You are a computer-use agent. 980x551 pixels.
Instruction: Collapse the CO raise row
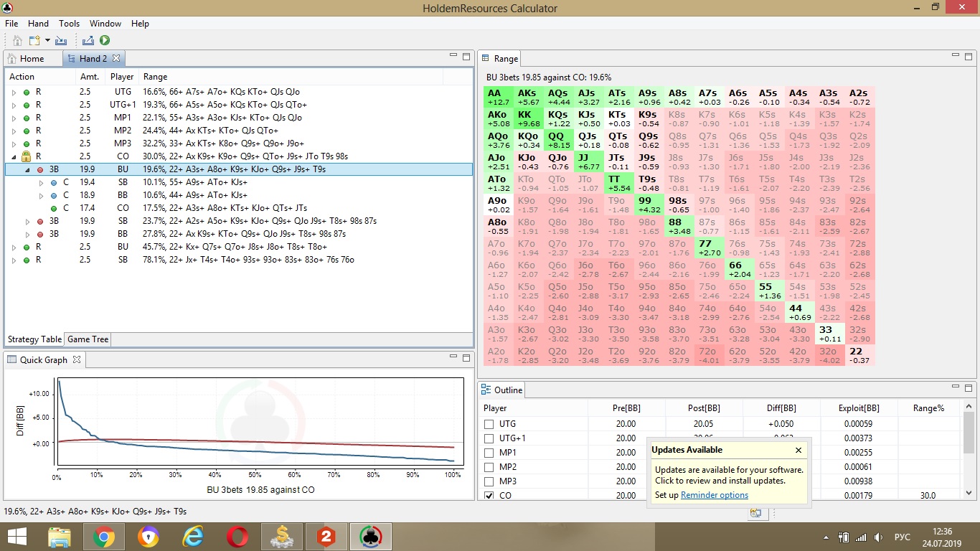[x=14, y=156]
